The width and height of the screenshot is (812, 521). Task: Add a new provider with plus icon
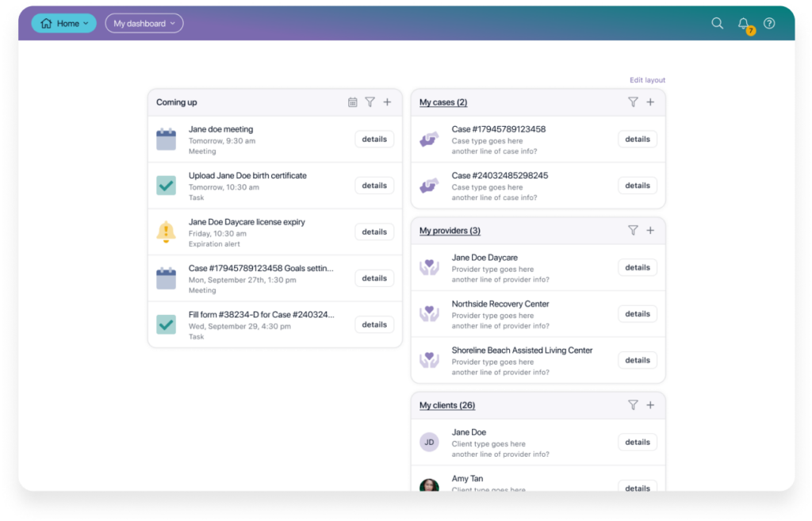pyautogui.click(x=650, y=231)
